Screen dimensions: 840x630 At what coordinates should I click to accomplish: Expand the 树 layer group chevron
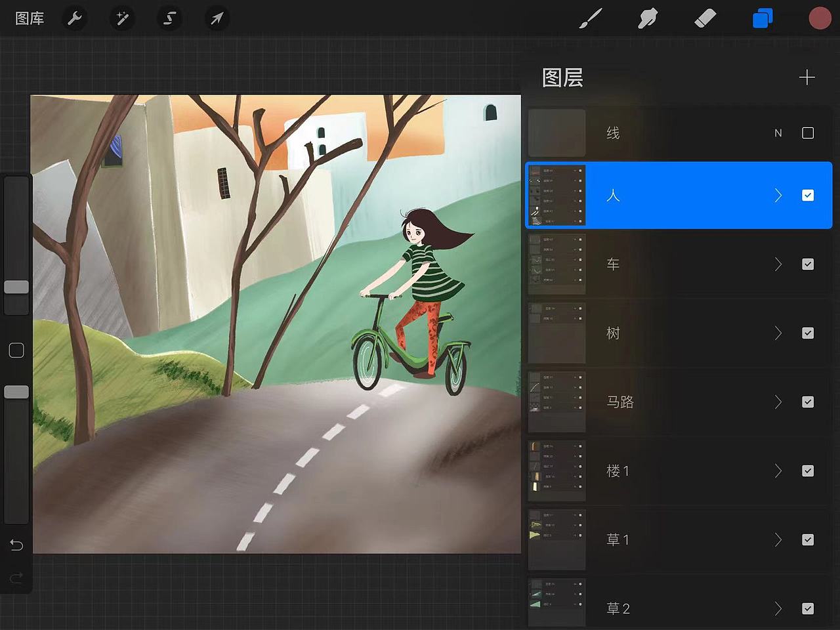coord(778,333)
